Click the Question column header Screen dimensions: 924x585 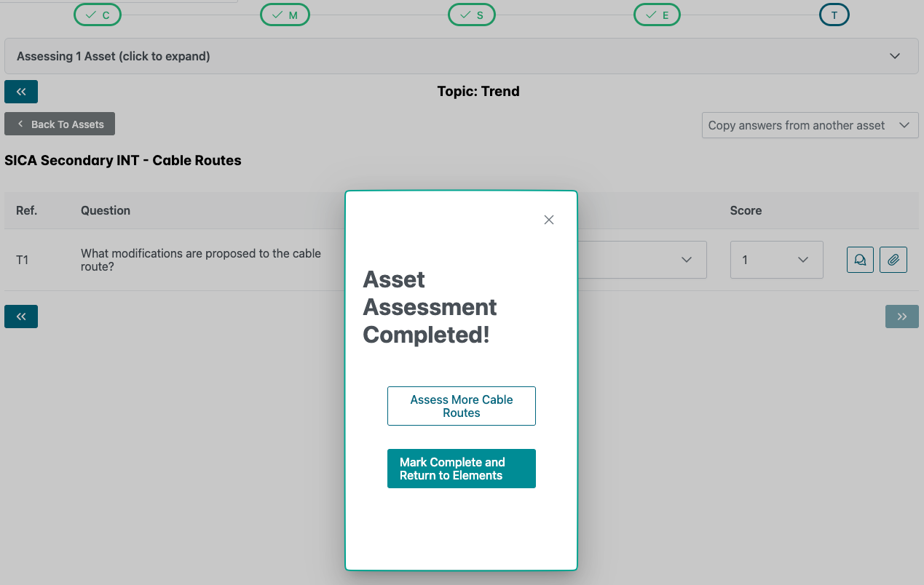click(106, 210)
